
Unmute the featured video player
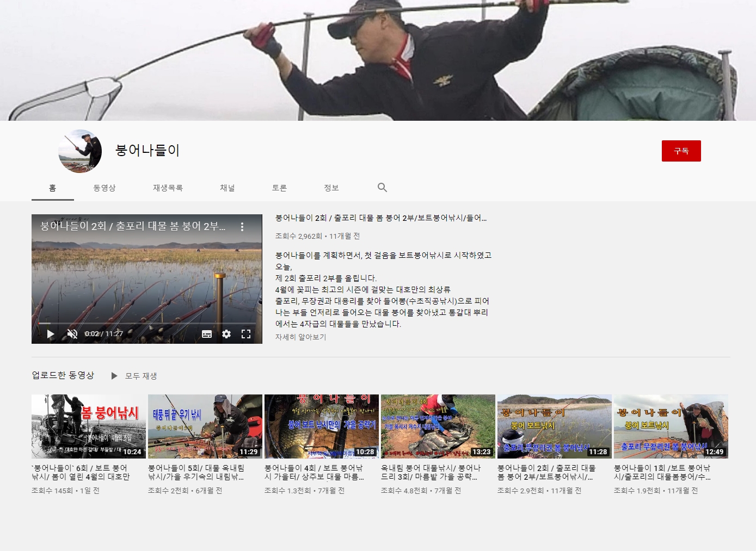72,334
